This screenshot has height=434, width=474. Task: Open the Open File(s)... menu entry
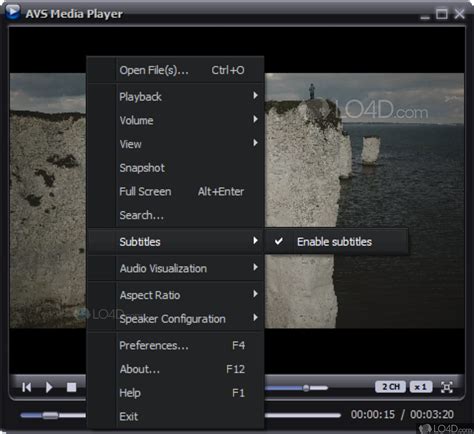click(x=176, y=70)
